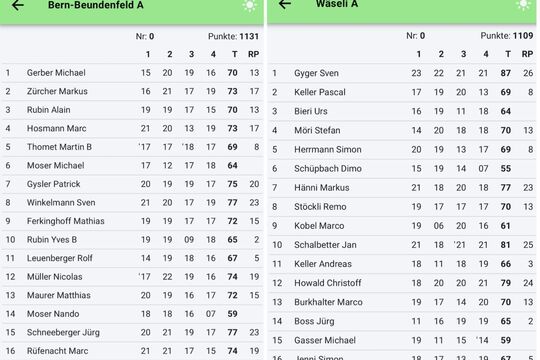Open Keller Pascal's row
540x360 pixels.
(x=402, y=92)
